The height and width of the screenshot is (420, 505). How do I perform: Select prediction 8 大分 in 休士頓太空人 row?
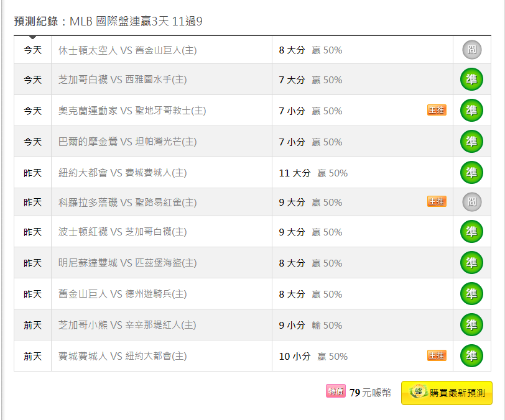[x=292, y=50]
